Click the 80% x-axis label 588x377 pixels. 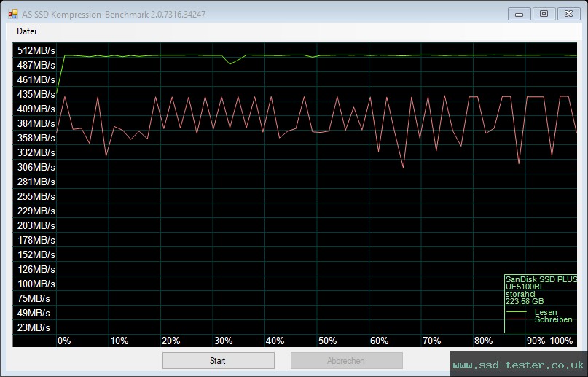[x=484, y=341]
